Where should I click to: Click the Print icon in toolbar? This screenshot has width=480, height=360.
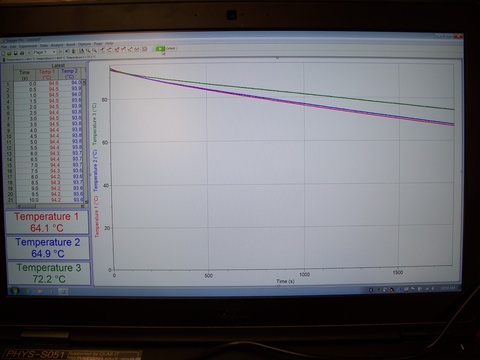click(x=22, y=53)
